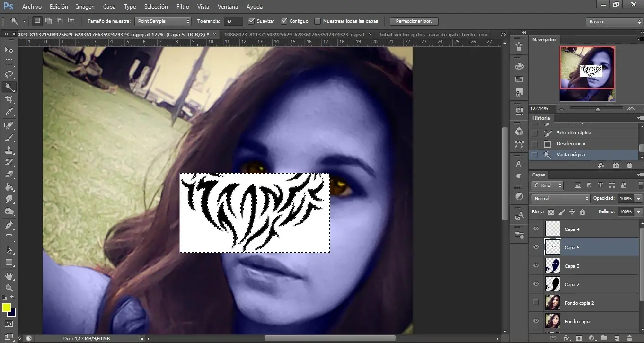Select the Capa 4 layer
644x343 pixels.
tap(584, 229)
